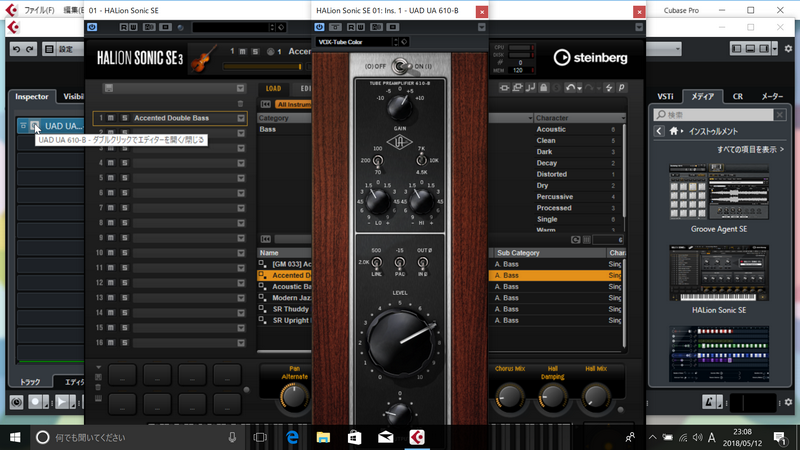Click the home icon in Media rack
The height and width of the screenshot is (450, 800).
coord(674,131)
